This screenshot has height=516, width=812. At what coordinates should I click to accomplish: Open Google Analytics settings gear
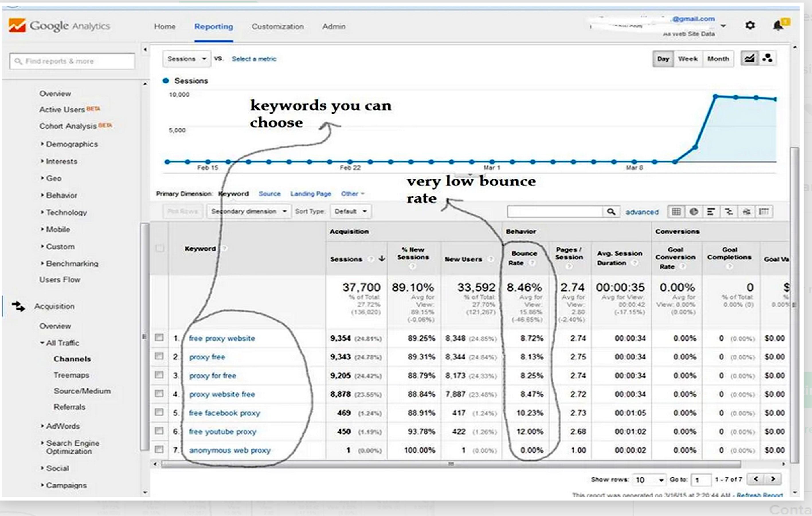[x=750, y=25]
